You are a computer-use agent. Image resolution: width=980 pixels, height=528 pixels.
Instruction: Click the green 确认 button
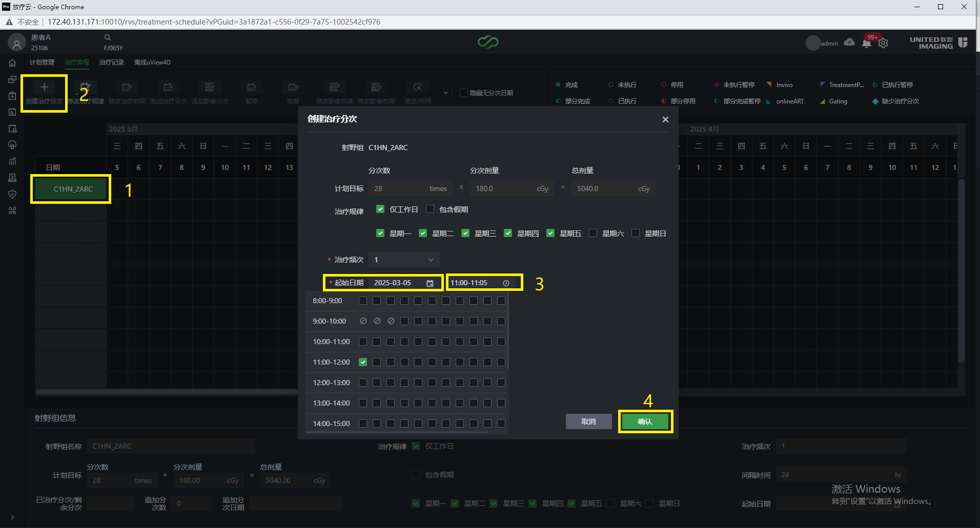click(x=645, y=421)
